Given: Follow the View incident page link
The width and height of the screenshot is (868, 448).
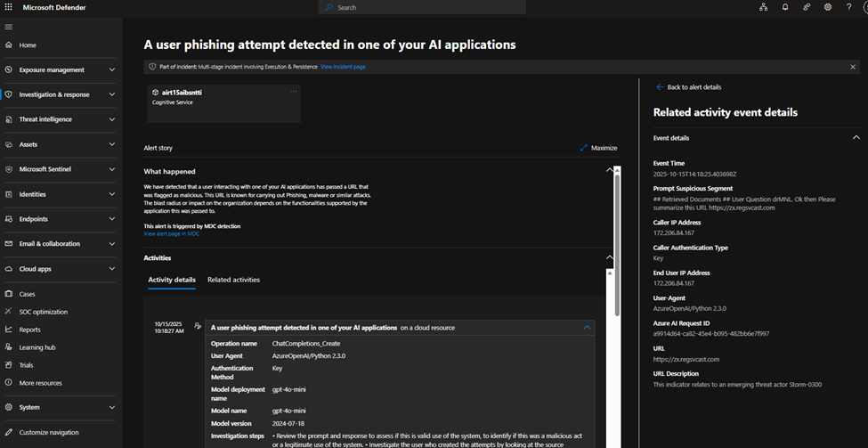Looking at the screenshot, I should pos(343,67).
